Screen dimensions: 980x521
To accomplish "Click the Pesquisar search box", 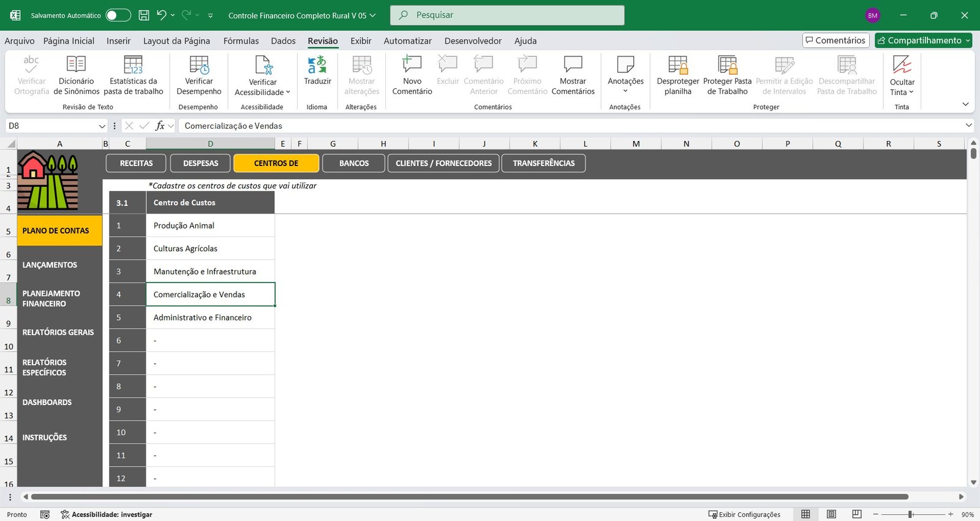I will [507, 15].
